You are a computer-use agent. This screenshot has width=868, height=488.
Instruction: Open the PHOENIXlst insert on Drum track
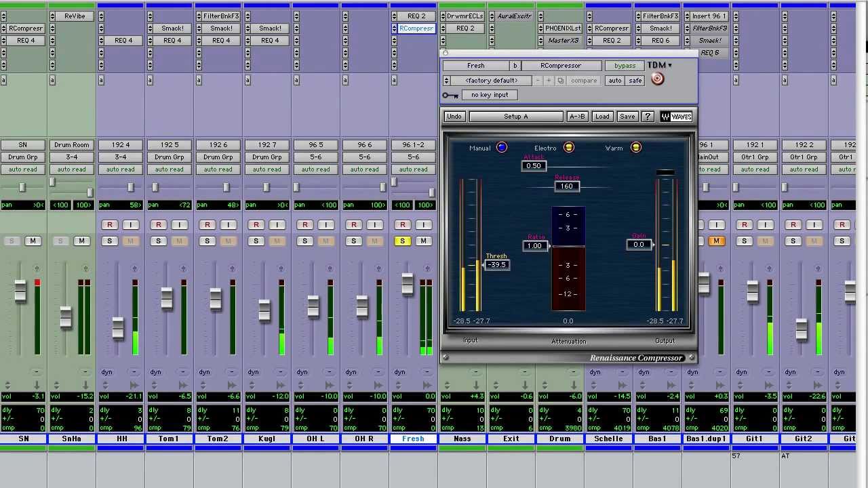[x=563, y=28]
